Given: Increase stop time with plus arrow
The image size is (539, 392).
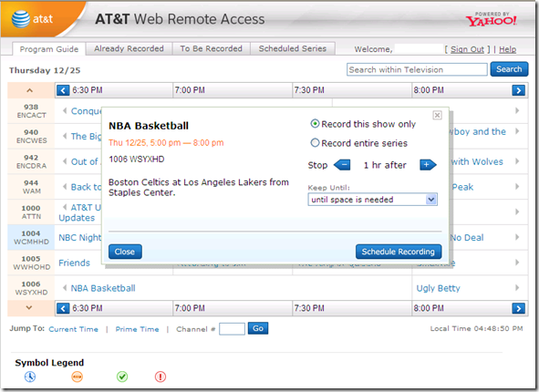Looking at the screenshot, I should click(428, 165).
